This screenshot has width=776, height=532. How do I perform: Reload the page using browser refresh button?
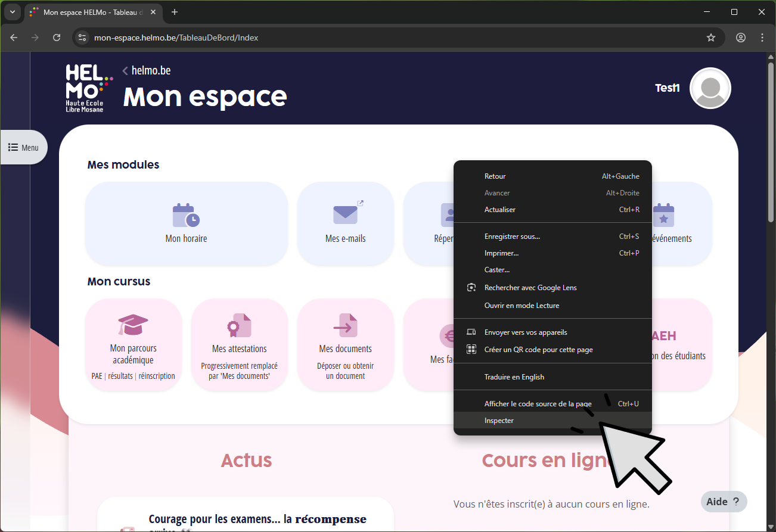57,38
